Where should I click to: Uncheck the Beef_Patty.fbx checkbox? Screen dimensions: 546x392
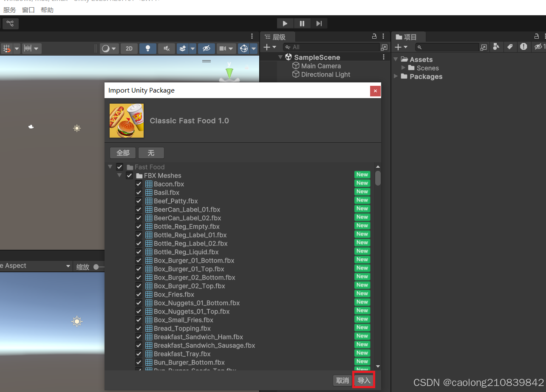point(139,201)
